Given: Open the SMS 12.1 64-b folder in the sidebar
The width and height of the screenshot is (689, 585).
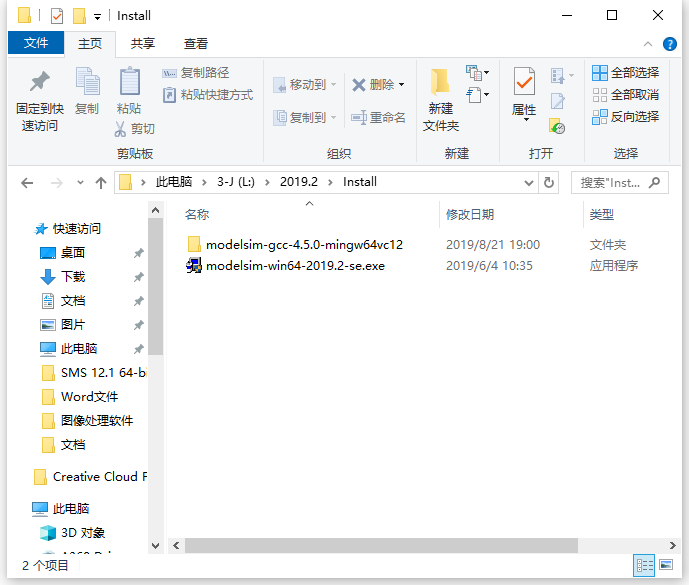Looking at the screenshot, I should click(94, 373).
